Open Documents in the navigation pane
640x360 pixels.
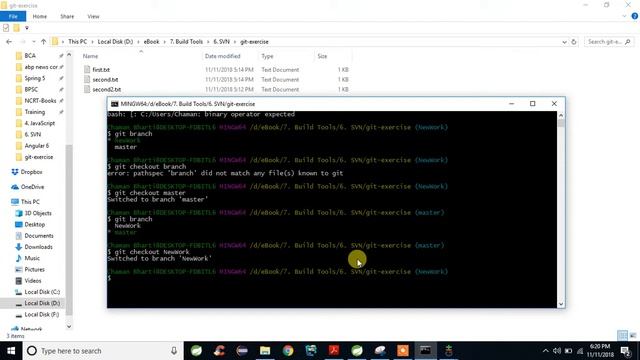39,236
